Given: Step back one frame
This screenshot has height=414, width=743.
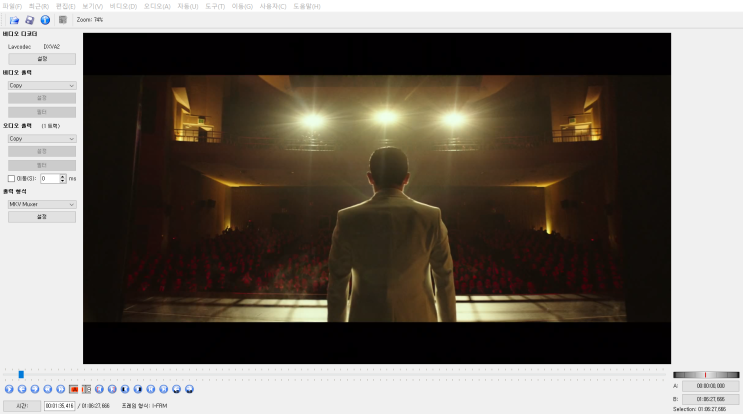Looking at the screenshot, I should click(22, 389).
